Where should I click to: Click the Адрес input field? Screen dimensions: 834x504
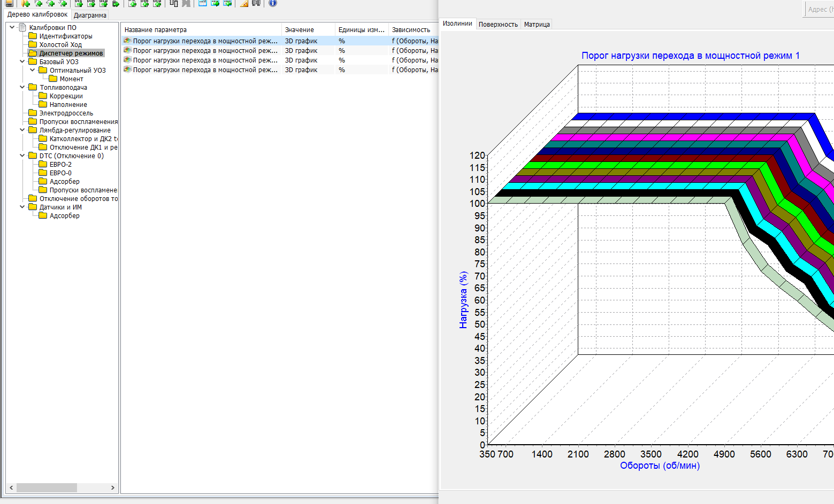pos(820,9)
